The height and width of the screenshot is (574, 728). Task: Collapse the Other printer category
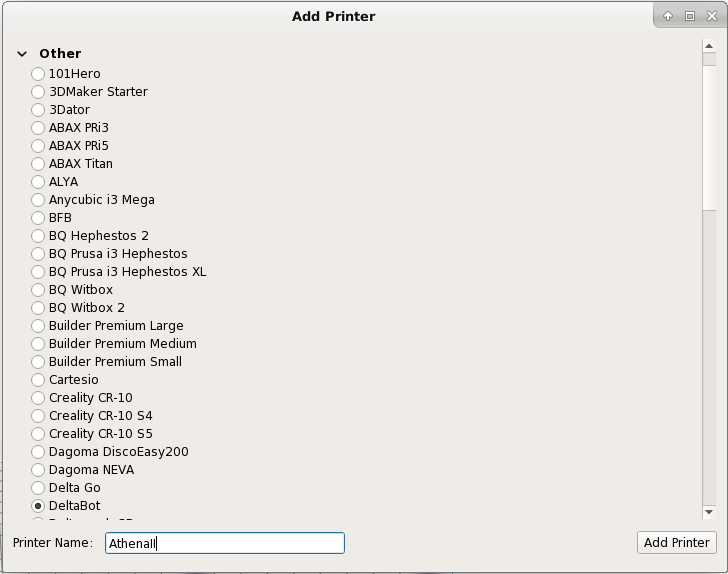(x=22, y=54)
